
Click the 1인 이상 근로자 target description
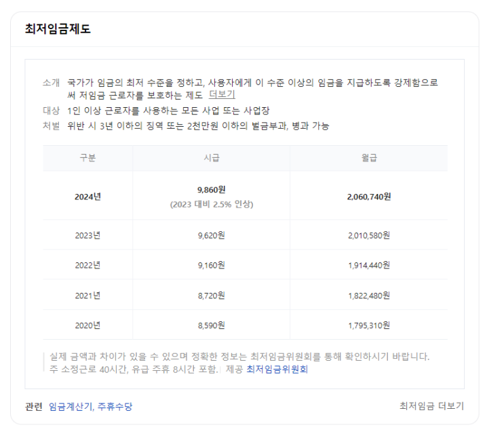tap(168, 111)
